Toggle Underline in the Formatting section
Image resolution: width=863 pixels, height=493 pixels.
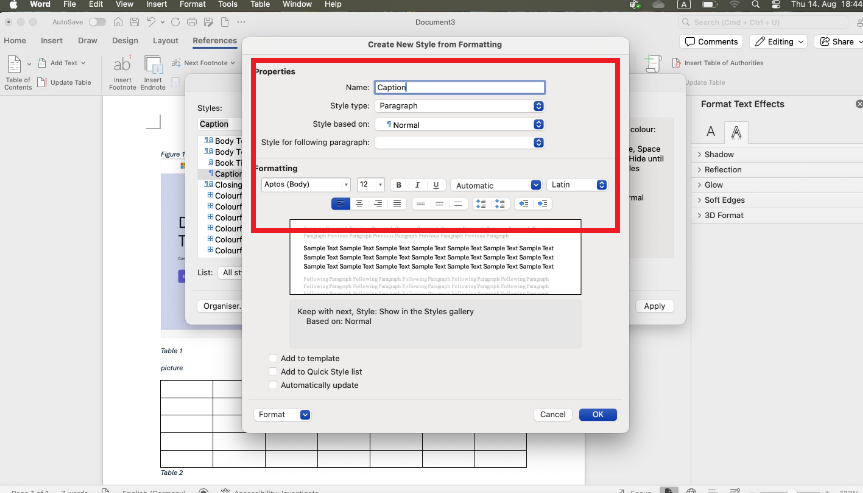pos(436,185)
